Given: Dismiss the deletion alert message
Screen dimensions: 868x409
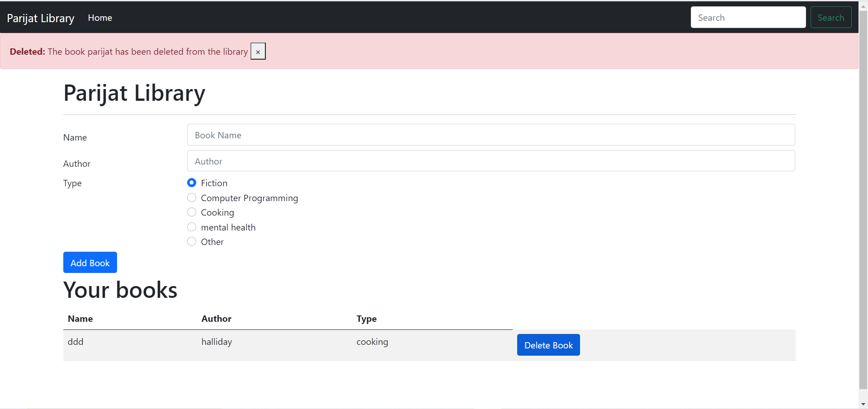Looking at the screenshot, I should coord(258,51).
